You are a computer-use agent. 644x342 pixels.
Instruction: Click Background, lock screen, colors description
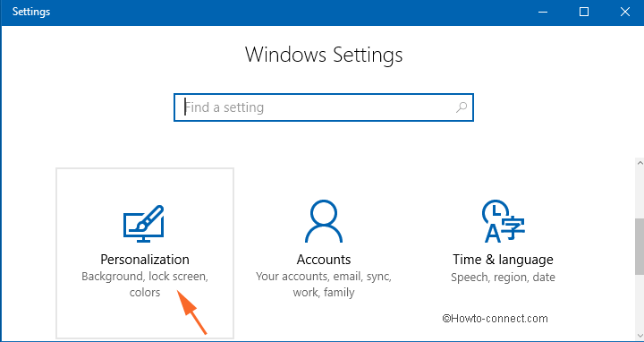pyautogui.click(x=145, y=285)
